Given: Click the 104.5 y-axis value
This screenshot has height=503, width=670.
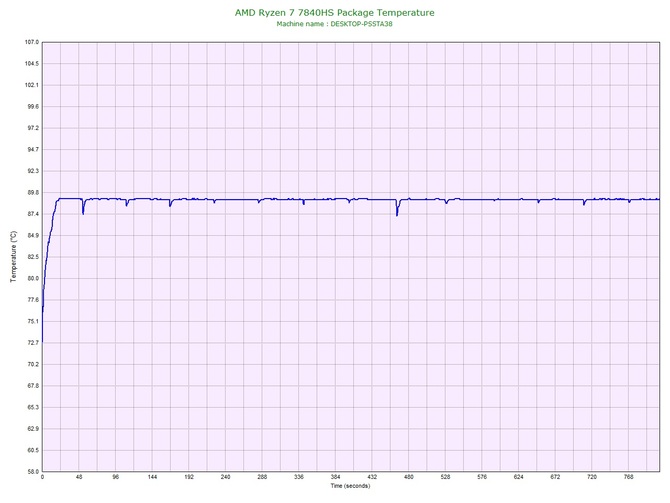Looking at the screenshot, I should (32, 64).
